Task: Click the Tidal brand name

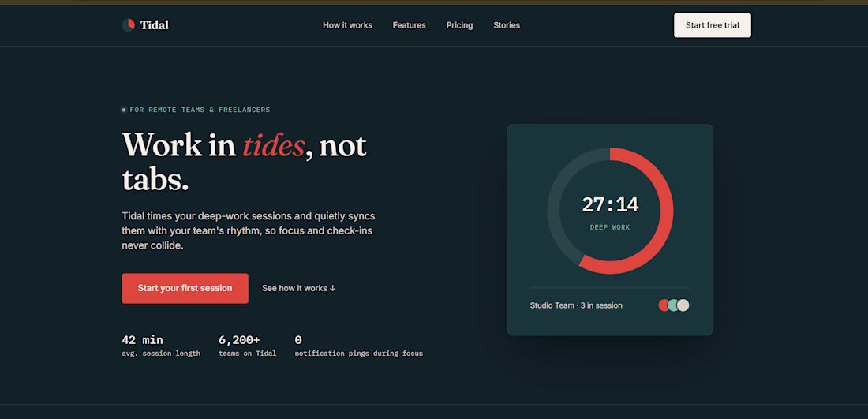Action: 155,25
